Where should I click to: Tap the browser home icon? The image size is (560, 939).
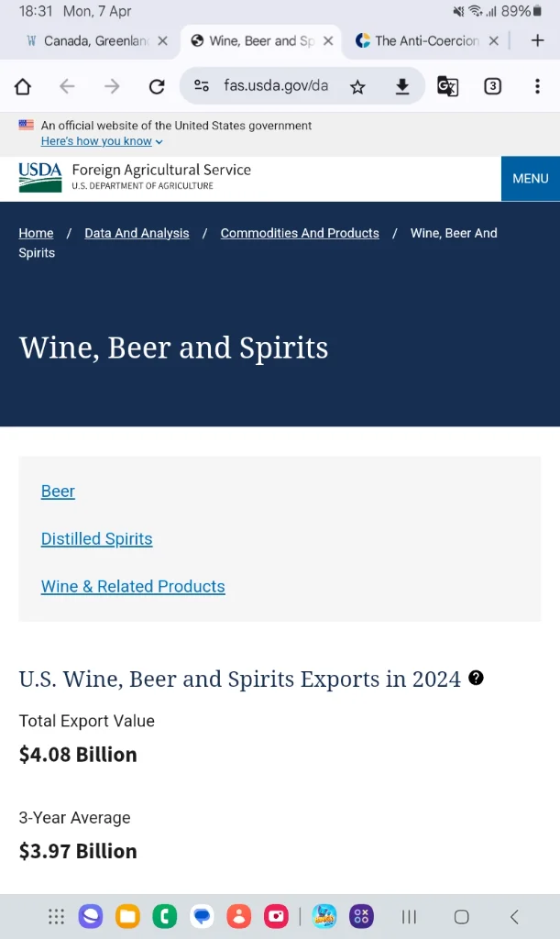point(23,86)
